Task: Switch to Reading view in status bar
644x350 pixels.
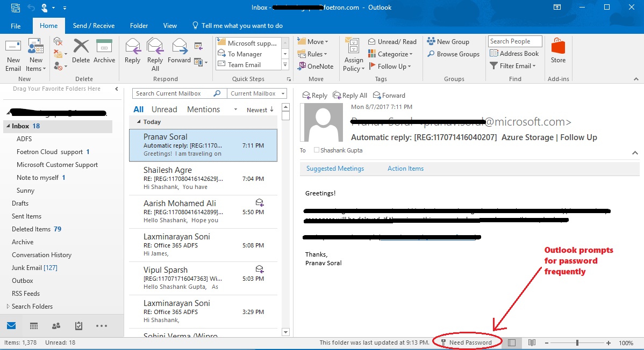Action: click(532, 342)
